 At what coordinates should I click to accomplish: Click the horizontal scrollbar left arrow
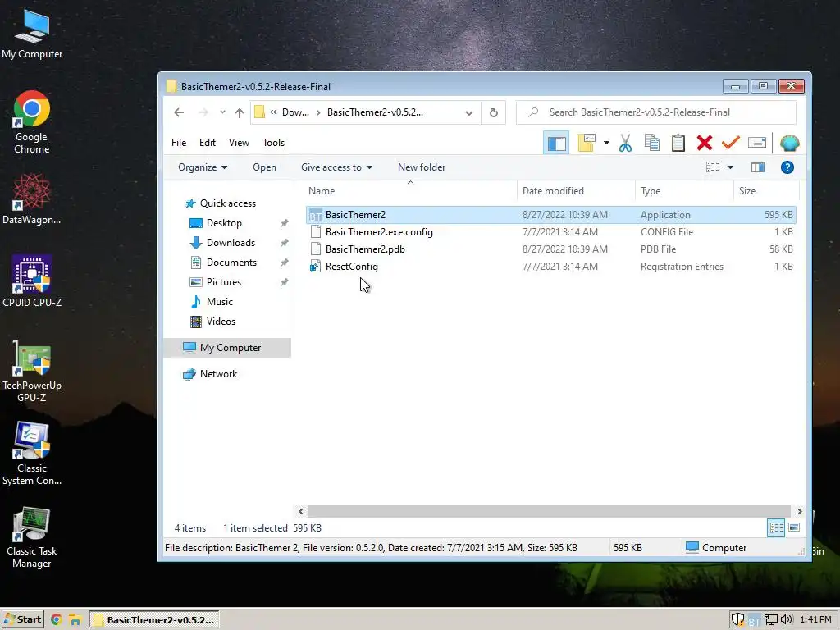pyautogui.click(x=301, y=512)
